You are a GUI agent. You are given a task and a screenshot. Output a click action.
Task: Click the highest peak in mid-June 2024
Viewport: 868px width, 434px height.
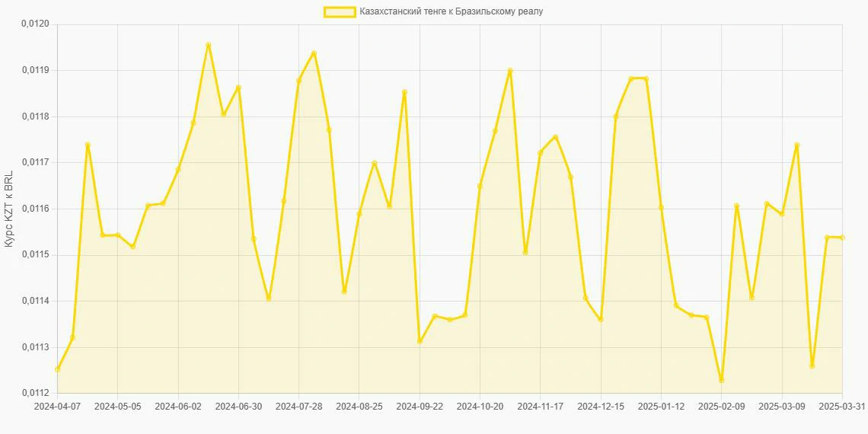(x=208, y=45)
